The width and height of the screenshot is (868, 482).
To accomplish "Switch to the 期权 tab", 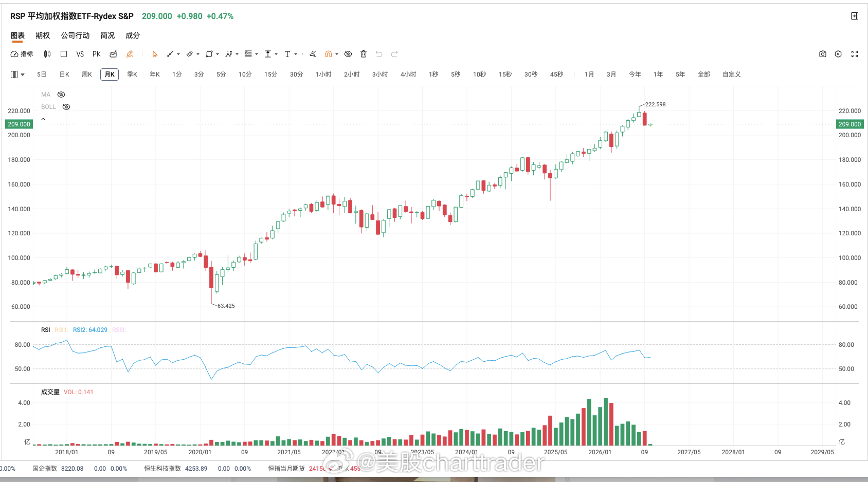I will click(43, 35).
